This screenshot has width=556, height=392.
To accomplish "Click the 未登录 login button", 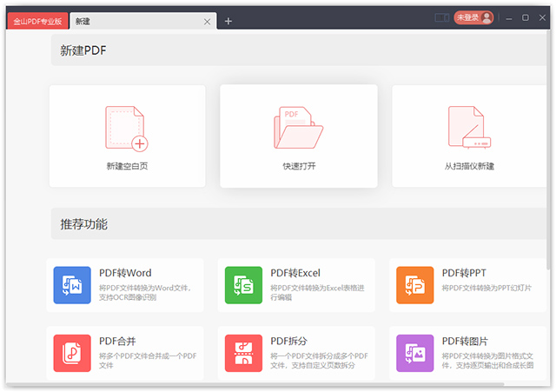I will (x=473, y=17).
